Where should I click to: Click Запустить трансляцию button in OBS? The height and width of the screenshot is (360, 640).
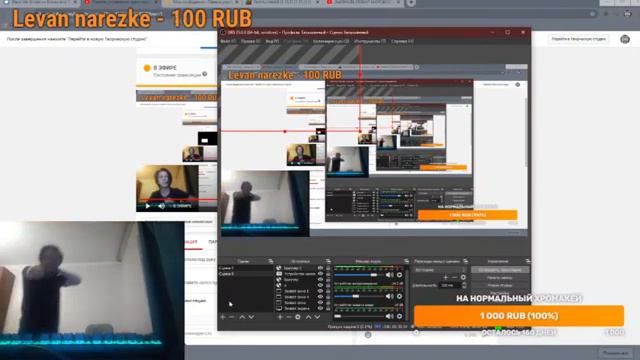tap(500, 270)
